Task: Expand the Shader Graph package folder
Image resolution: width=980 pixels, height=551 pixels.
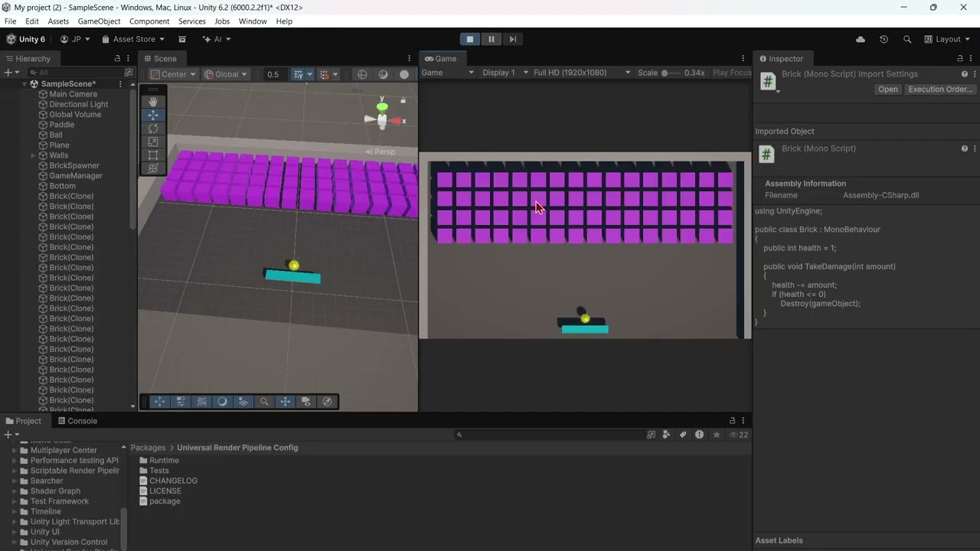Action: 14,491
